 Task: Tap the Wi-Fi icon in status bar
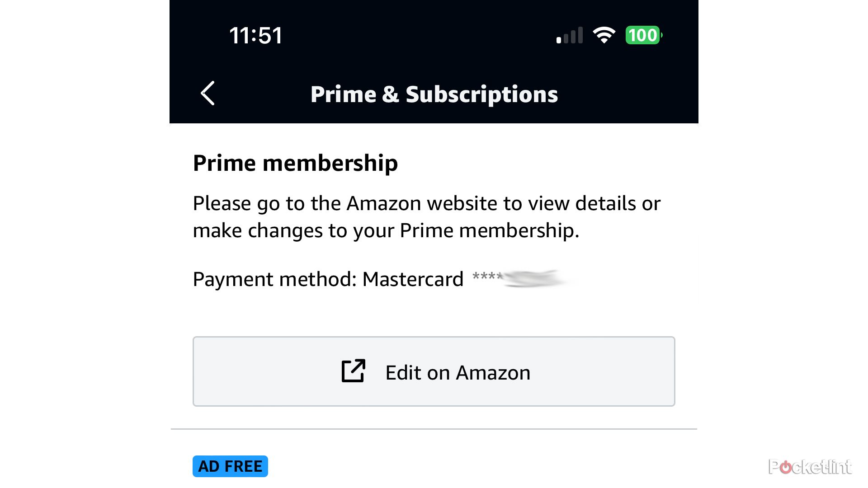pos(604,35)
